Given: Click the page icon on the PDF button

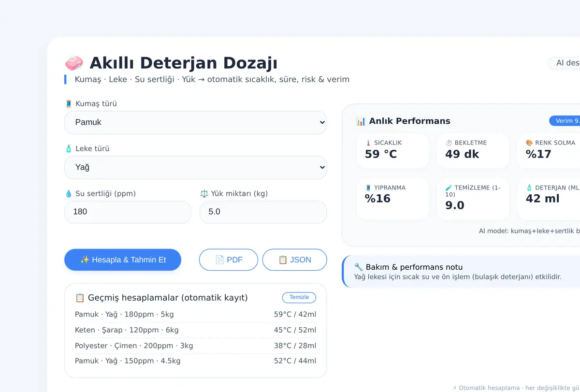Looking at the screenshot, I should (x=219, y=260).
